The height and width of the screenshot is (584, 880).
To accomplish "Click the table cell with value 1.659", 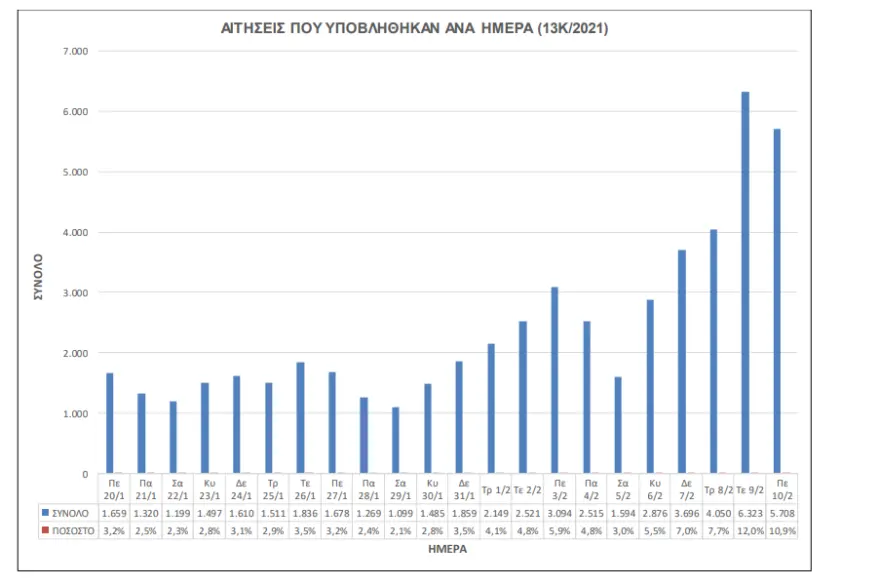I will [114, 513].
